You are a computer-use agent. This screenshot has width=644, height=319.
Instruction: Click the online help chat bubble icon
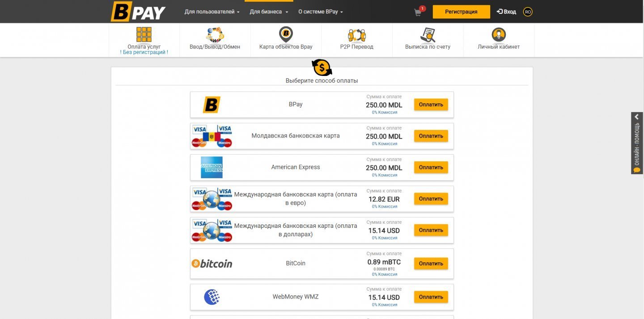tap(637, 170)
